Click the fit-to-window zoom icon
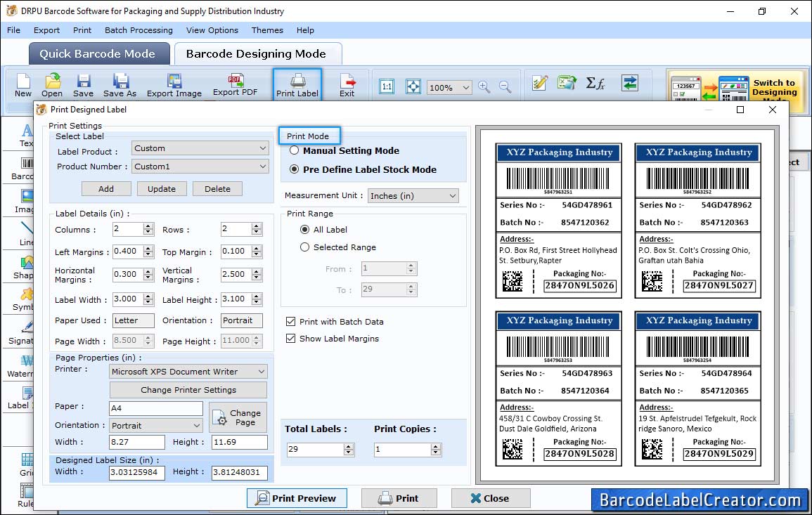Screen dimensions: 812x515 pos(413,86)
